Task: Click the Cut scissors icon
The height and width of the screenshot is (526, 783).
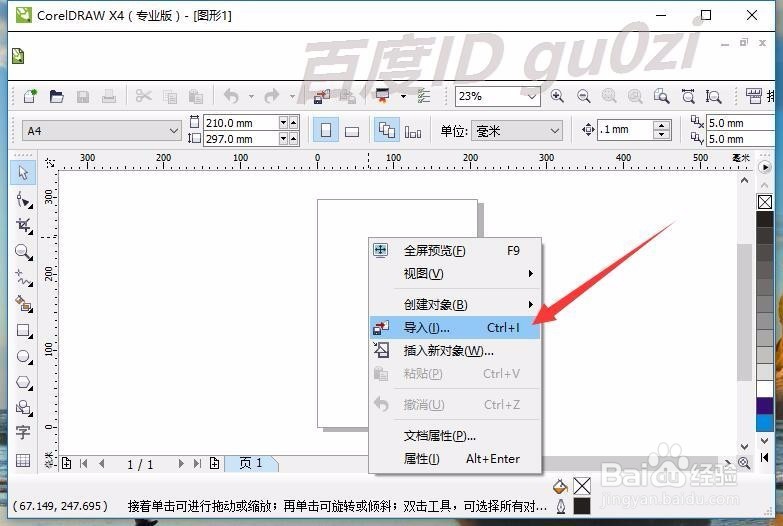Action: tap(143, 95)
